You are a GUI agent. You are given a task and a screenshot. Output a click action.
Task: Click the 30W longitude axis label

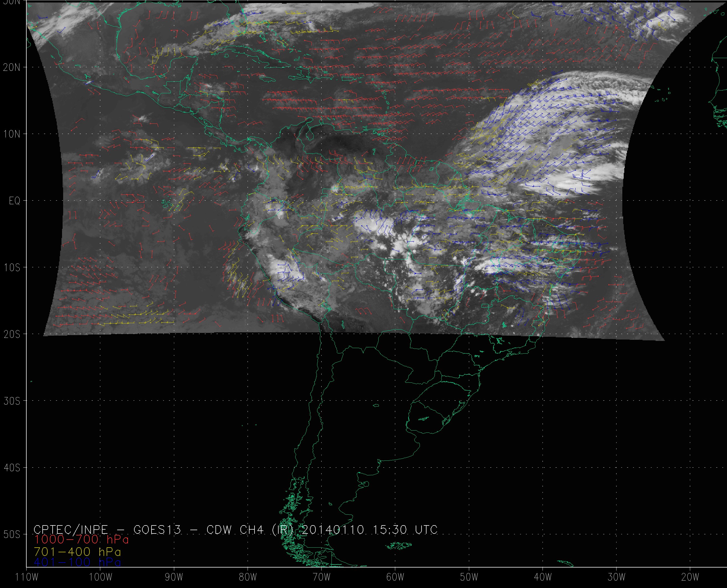(x=616, y=577)
